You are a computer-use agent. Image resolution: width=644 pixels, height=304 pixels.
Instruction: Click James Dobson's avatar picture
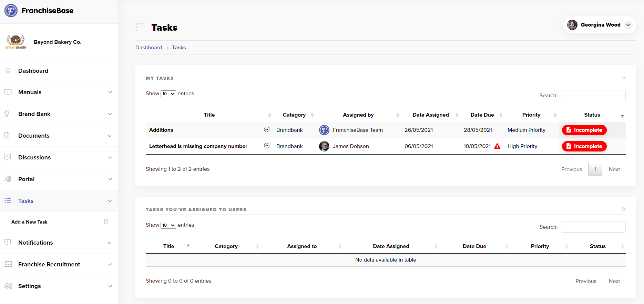324,146
